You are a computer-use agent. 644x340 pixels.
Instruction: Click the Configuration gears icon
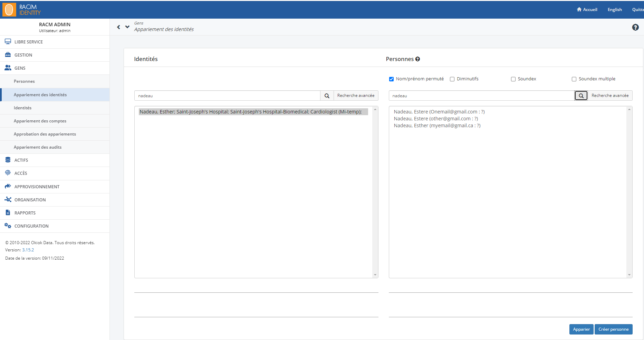click(8, 226)
